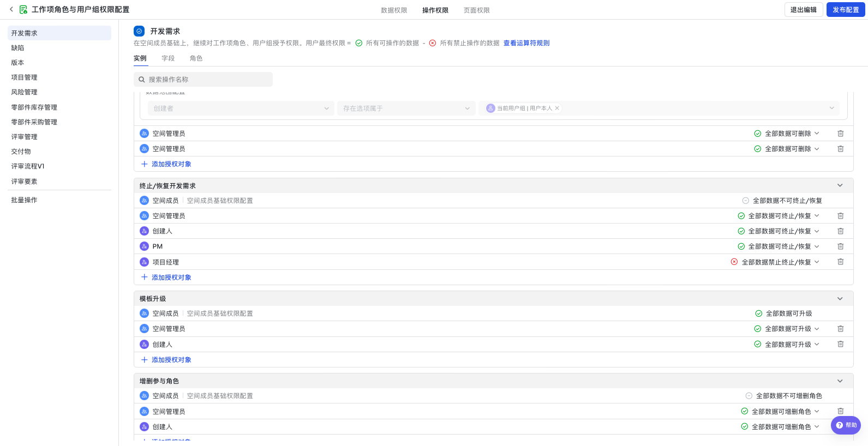
Task: Click 添加授权对象 above the 终止/恢复开发需求 section
Action: point(166,164)
